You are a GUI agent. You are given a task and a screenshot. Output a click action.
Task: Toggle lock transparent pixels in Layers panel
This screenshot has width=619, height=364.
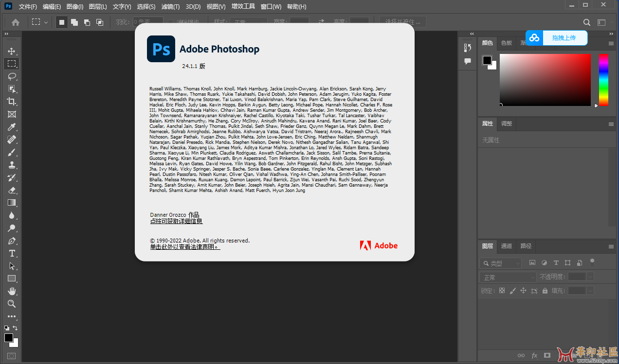pyautogui.click(x=502, y=291)
